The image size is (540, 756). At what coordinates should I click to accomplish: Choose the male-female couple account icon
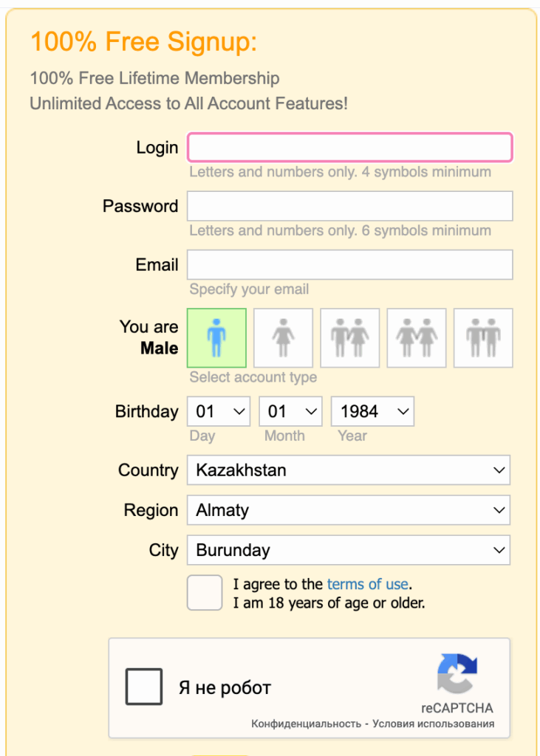click(x=349, y=338)
